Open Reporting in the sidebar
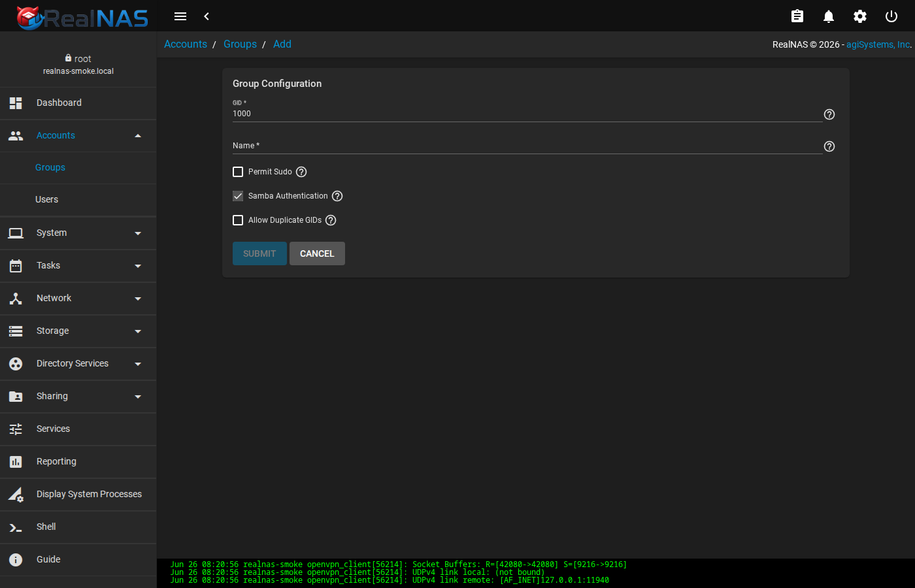The width and height of the screenshot is (915, 588). point(78,462)
